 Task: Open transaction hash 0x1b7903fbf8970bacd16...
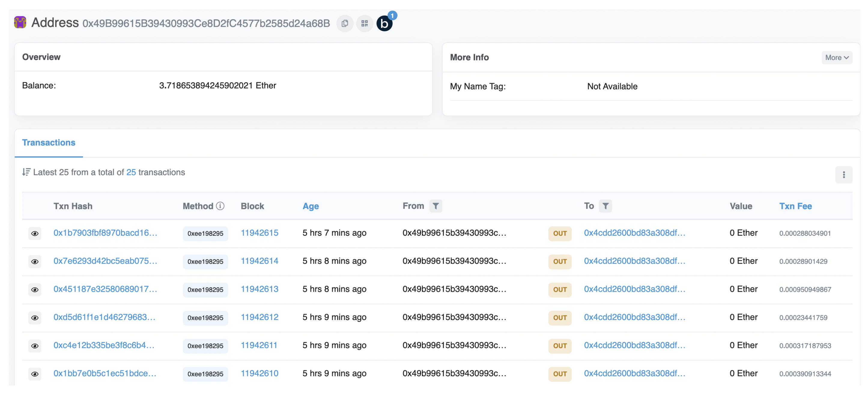point(105,233)
